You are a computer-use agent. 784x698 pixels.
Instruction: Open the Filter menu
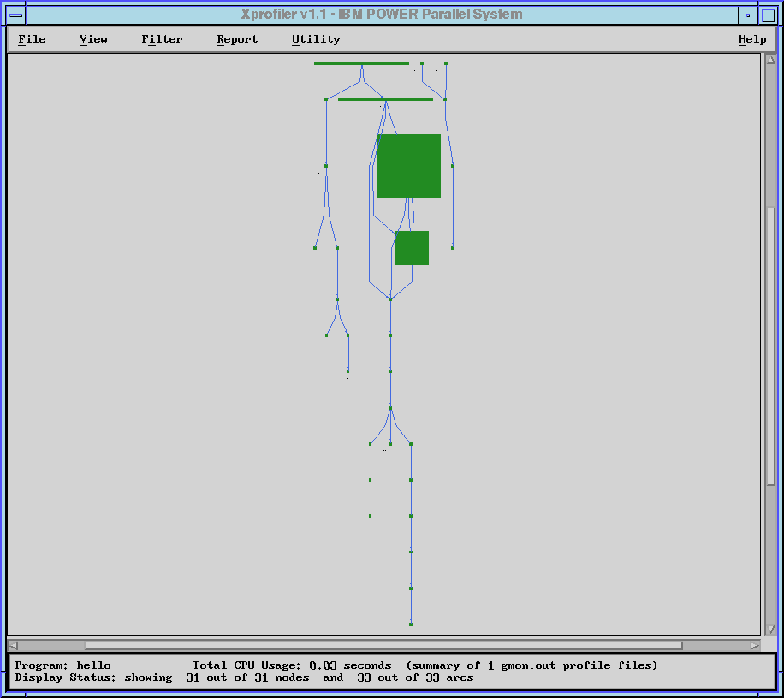click(x=162, y=39)
